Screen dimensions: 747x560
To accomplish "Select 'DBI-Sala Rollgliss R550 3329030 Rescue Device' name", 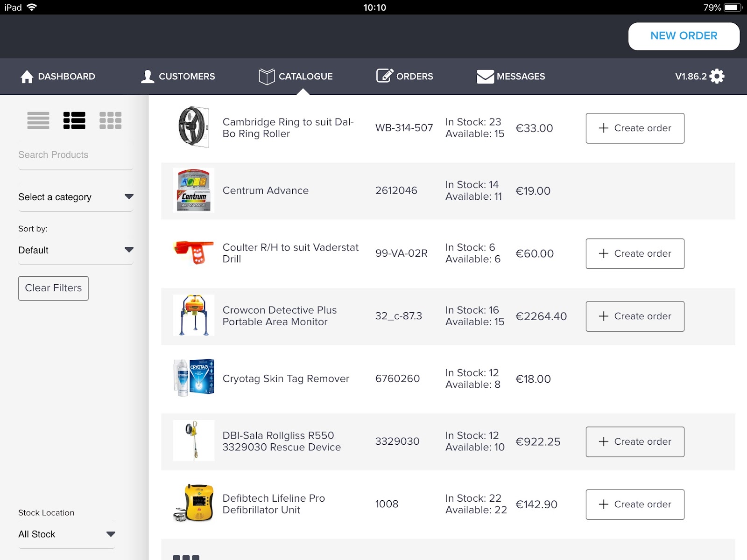I will [x=282, y=441].
